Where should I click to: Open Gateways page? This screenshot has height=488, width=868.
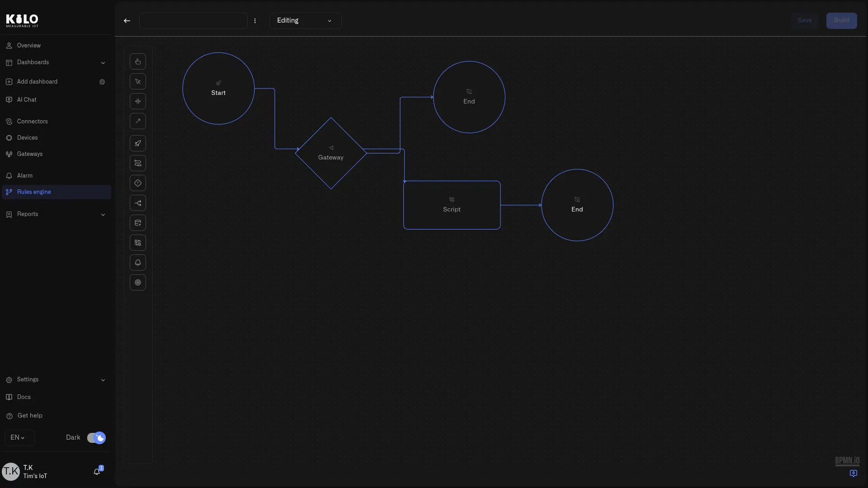[57, 154]
